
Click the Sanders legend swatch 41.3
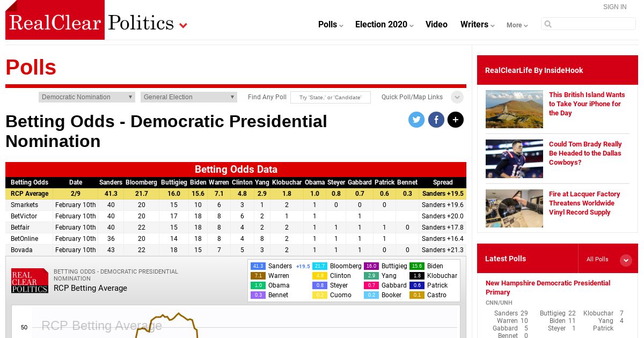click(x=258, y=266)
